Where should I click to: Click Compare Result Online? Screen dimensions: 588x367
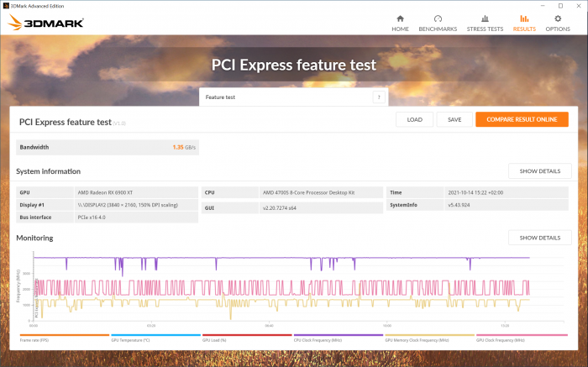click(x=522, y=119)
